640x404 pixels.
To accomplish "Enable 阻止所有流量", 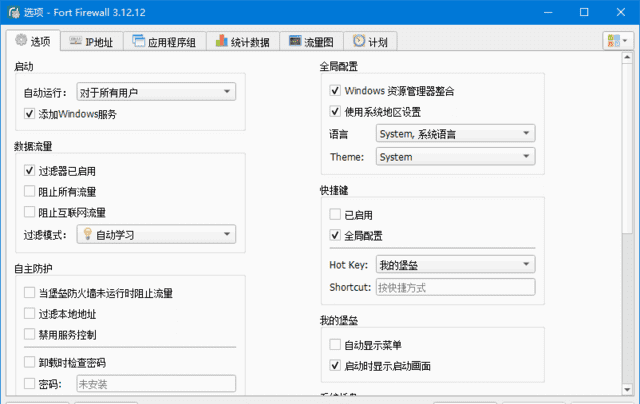I will [x=29, y=191].
